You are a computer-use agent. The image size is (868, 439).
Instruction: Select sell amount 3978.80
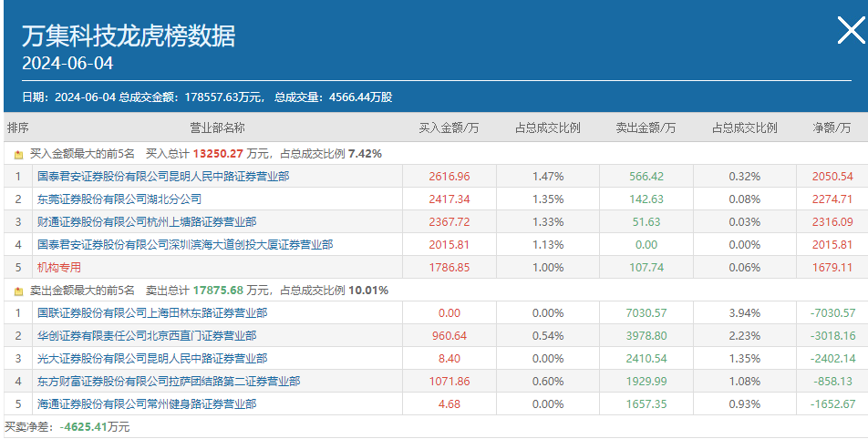coord(646,335)
